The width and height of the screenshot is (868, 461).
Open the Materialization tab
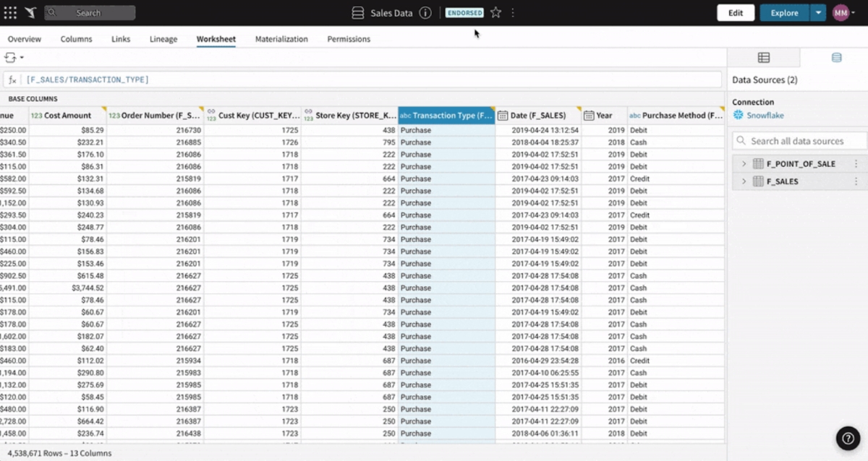click(x=281, y=39)
